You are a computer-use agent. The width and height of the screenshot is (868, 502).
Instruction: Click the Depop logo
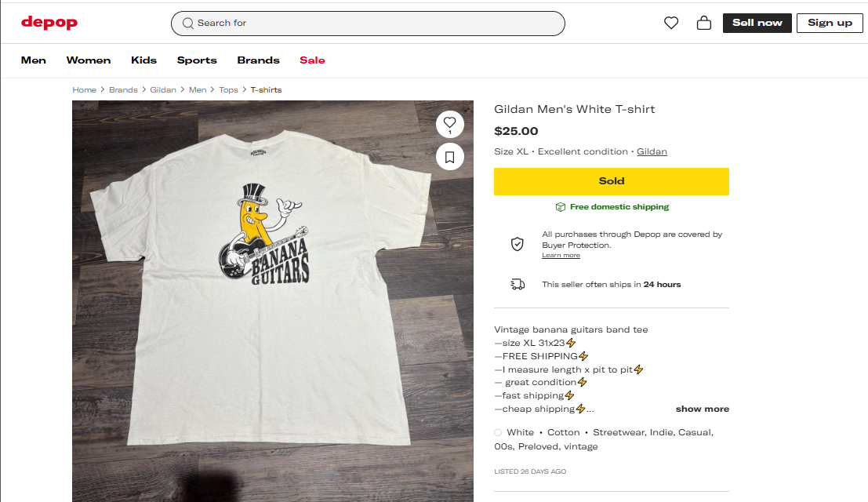49,23
